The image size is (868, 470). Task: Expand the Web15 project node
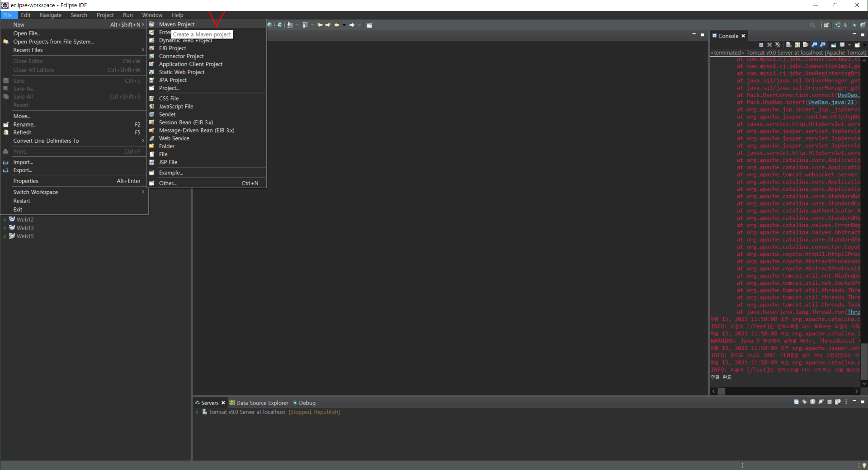point(5,236)
